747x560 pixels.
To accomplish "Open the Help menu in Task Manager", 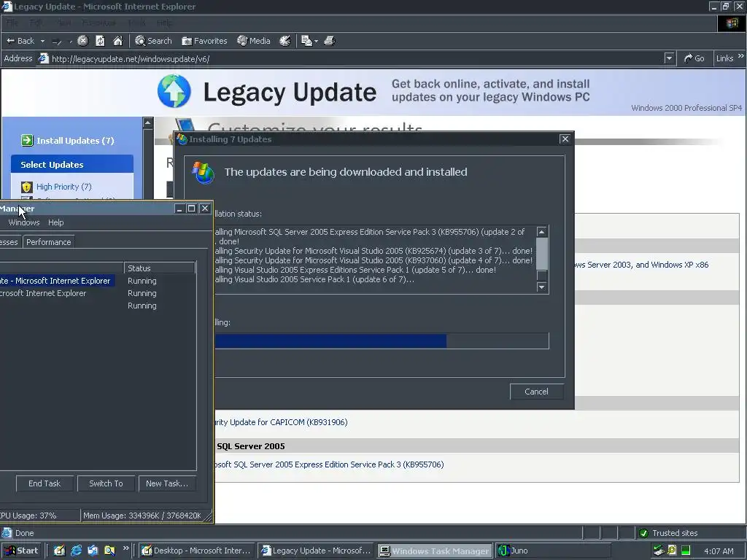I will pyautogui.click(x=55, y=222).
